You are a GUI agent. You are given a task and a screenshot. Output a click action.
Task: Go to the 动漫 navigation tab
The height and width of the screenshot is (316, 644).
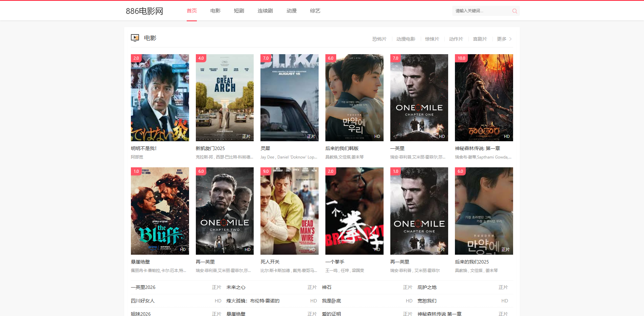(x=291, y=11)
